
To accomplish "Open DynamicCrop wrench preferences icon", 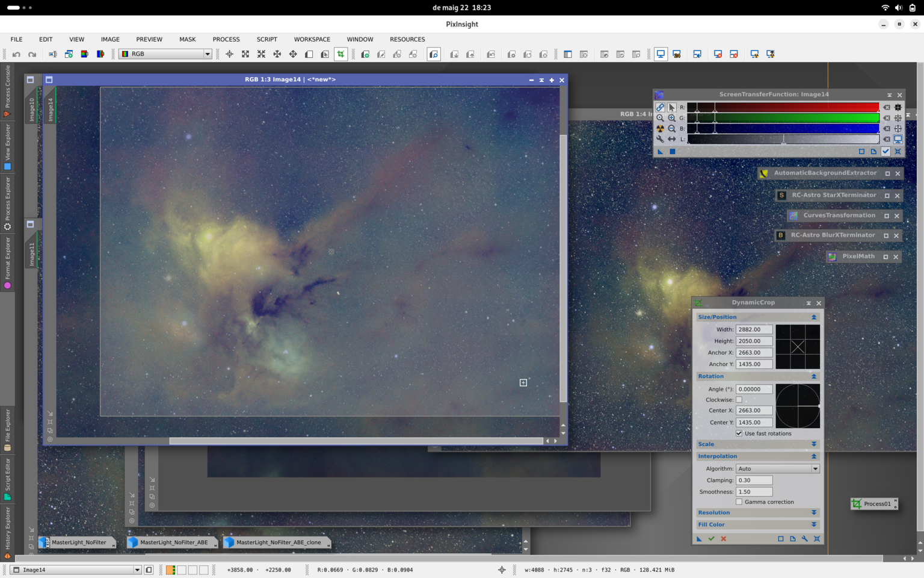I will (805, 539).
